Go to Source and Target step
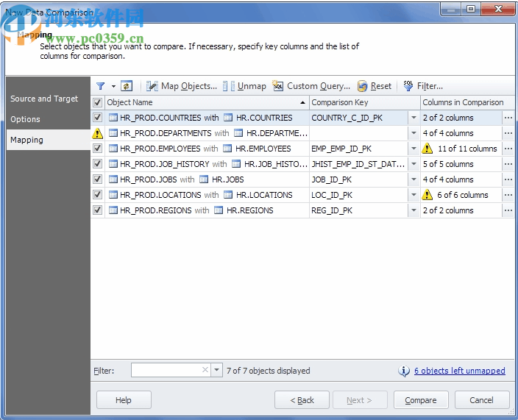Screen dimensions: 518x420 click(49, 99)
